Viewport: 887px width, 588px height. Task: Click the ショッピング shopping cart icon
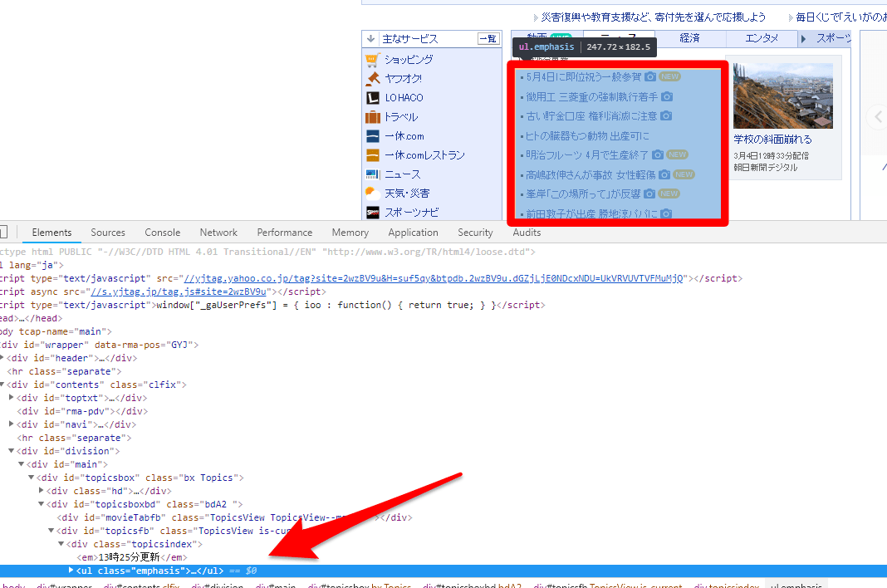point(372,60)
